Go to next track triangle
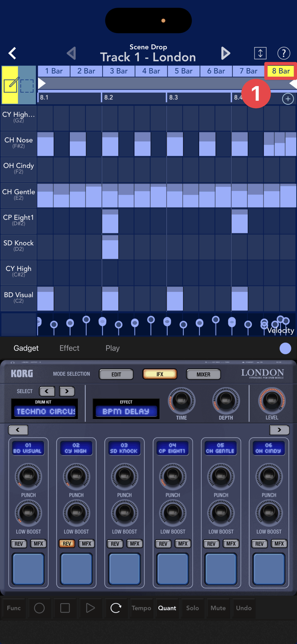297x644 pixels. (225, 53)
